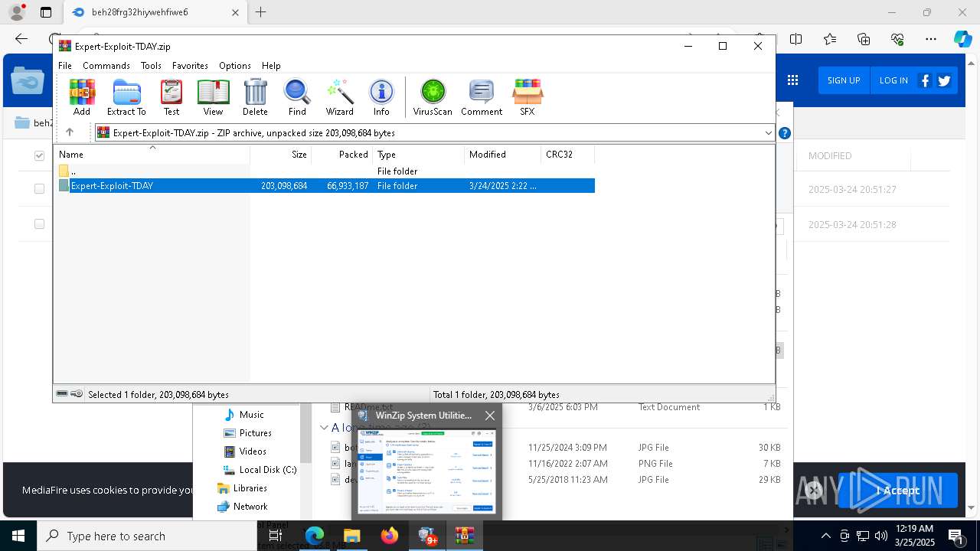
Task: Select the beh28frg32hiywehfiwe6 browser tab
Action: [155, 12]
